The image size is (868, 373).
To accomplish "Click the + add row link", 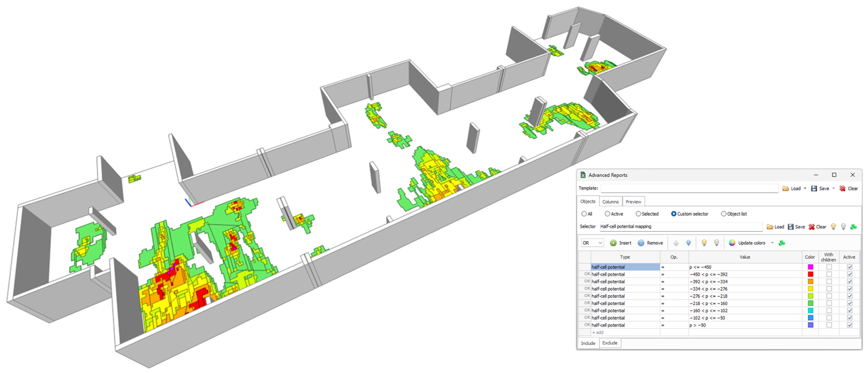I will [598, 333].
